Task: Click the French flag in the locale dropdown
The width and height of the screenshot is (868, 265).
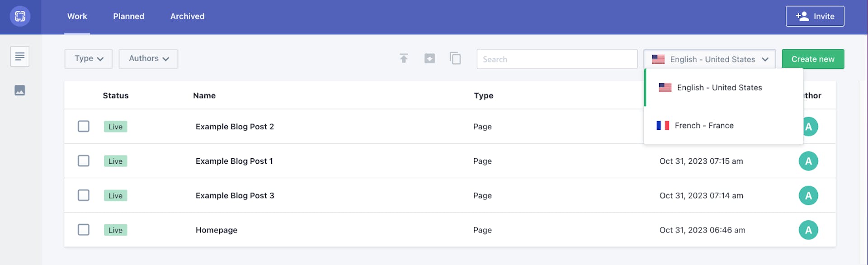Action: coord(663,125)
